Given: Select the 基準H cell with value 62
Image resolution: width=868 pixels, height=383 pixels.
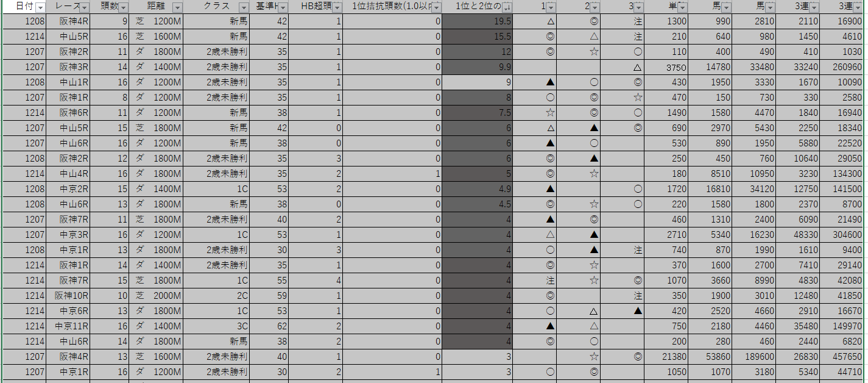Looking at the screenshot, I should 269,326.
